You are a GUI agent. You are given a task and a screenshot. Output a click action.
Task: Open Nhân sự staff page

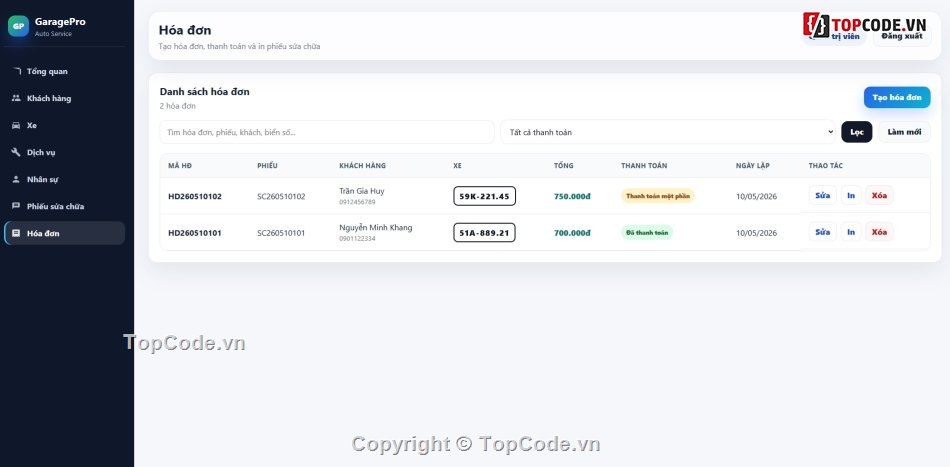65,179
